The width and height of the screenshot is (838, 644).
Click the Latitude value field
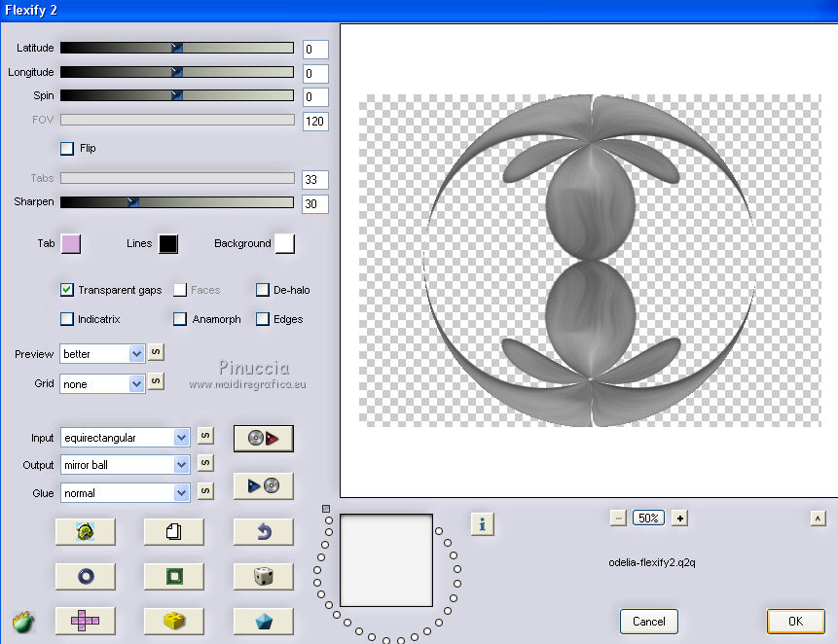[315, 50]
